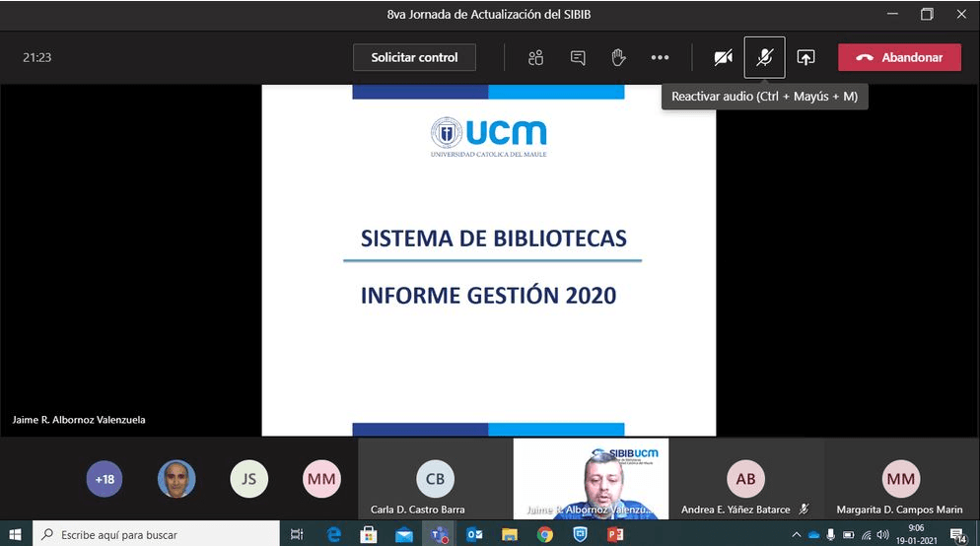Unmute the microphone

coord(764,57)
